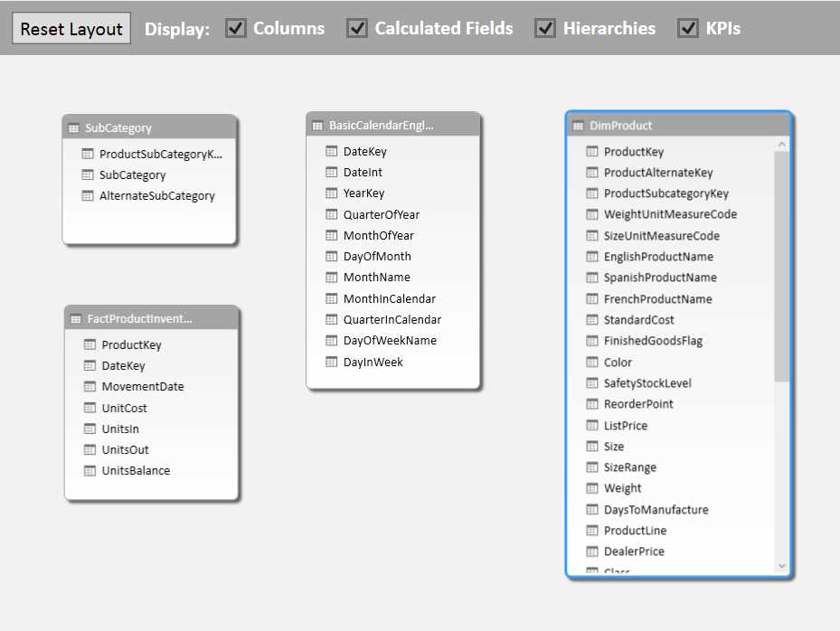This screenshot has height=631, width=840.
Task: Click the table icon in FactProductInvent header
Action: pyautogui.click(x=76, y=319)
